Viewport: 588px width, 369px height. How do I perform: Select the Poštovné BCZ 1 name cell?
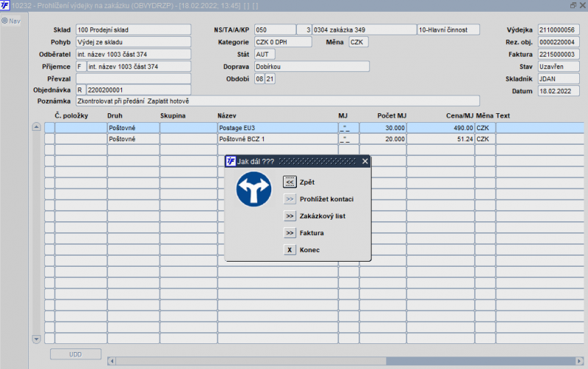pyautogui.click(x=277, y=139)
